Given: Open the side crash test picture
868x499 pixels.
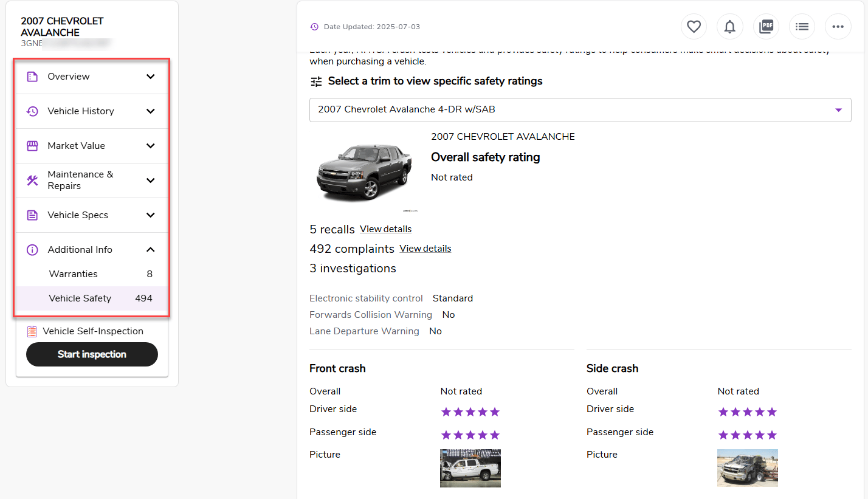Looking at the screenshot, I should (x=747, y=468).
